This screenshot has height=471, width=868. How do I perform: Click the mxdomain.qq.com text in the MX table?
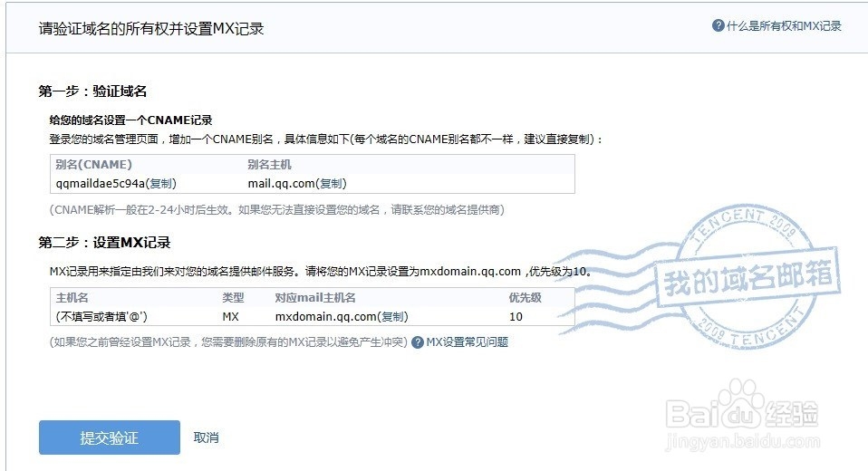pyautogui.click(x=326, y=317)
